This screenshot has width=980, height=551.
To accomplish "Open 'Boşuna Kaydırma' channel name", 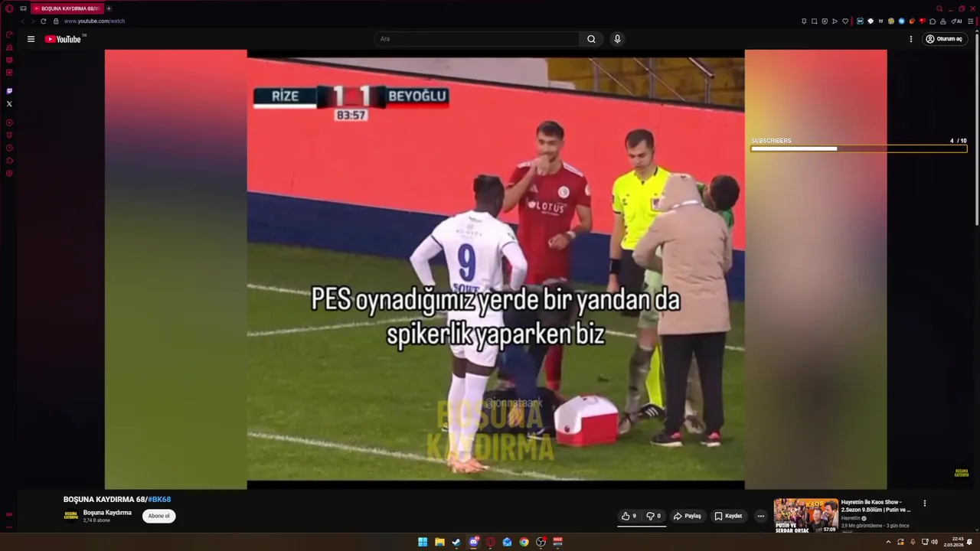I will 107,513.
